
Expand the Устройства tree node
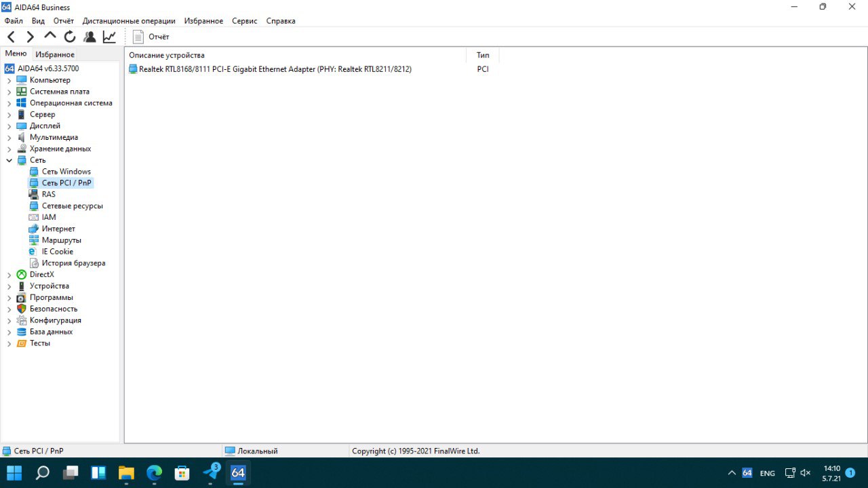pyautogui.click(x=9, y=286)
